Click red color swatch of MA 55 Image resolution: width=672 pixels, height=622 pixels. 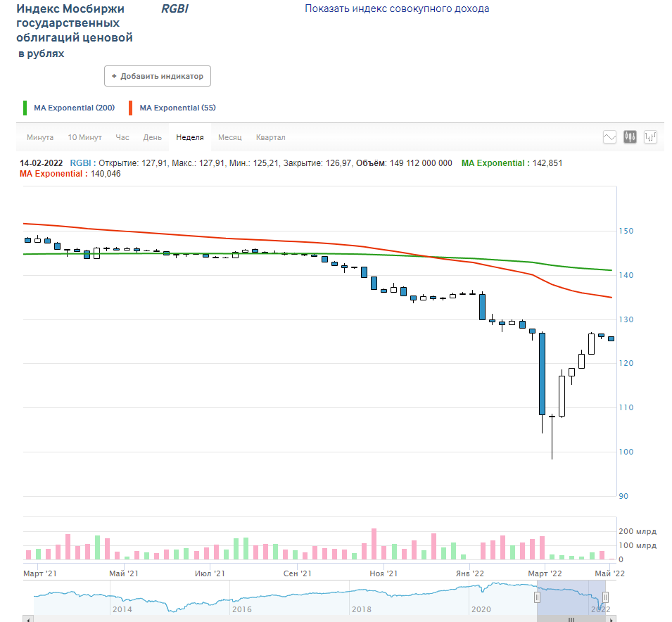pyautogui.click(x=131, y=108)
